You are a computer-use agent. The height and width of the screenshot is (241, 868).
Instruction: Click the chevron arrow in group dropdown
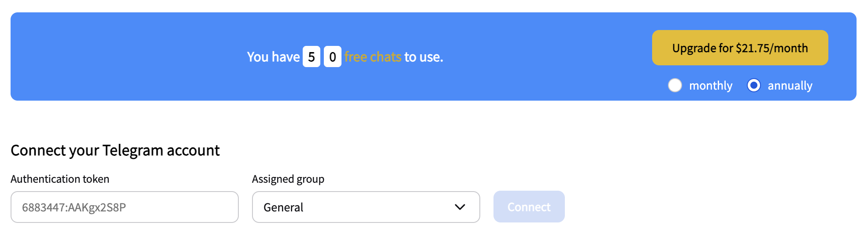click(x=460, y=207)
